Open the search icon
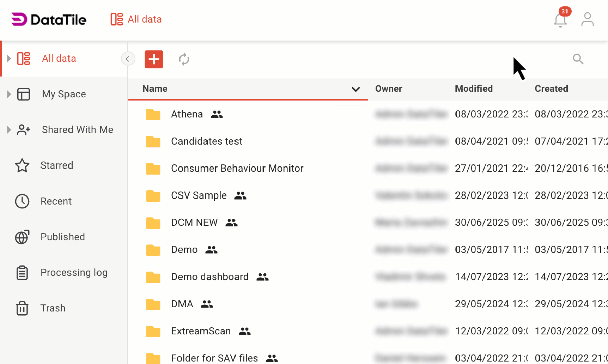 click(x=578, y=59)
